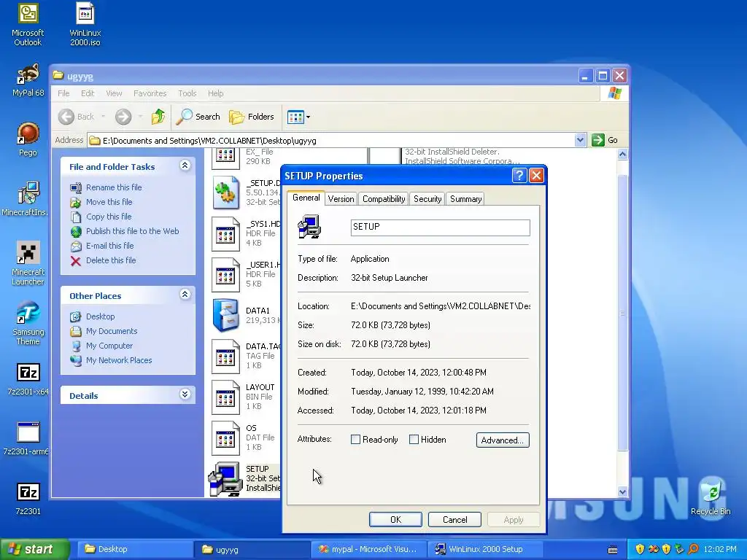The height and width of the screenshot is (560, 747).
Task: Click inside the SETUP filename field
Action: pyautogui.click(x=440, y=227)
